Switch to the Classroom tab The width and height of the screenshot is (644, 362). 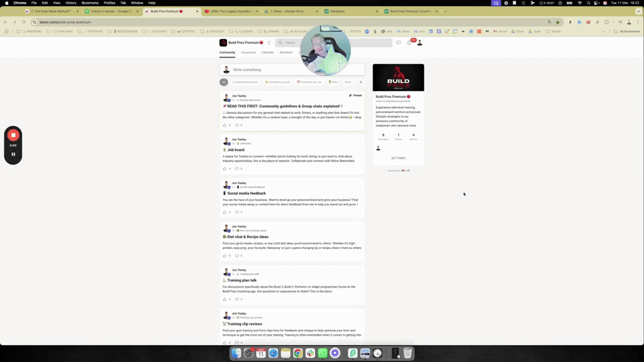(x=248, y=53)
